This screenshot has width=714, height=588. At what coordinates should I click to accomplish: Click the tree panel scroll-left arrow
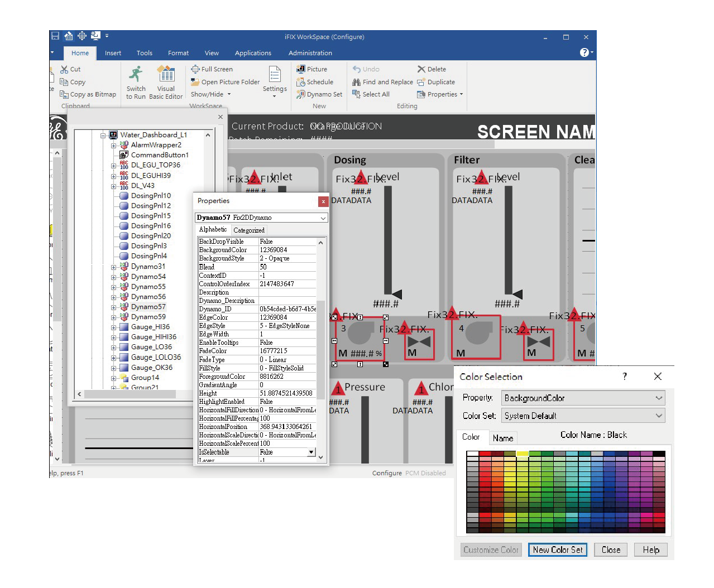click(79, 394)
